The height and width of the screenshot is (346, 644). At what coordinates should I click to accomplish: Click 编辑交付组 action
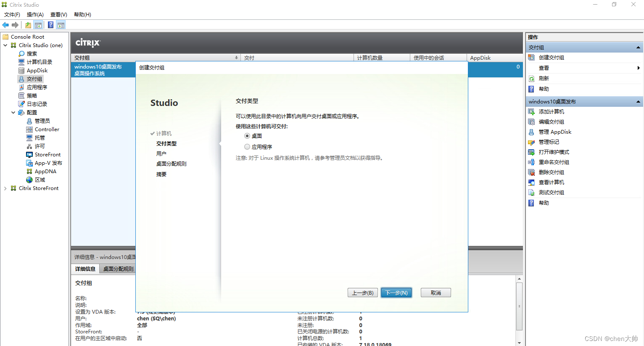(552, 122)
